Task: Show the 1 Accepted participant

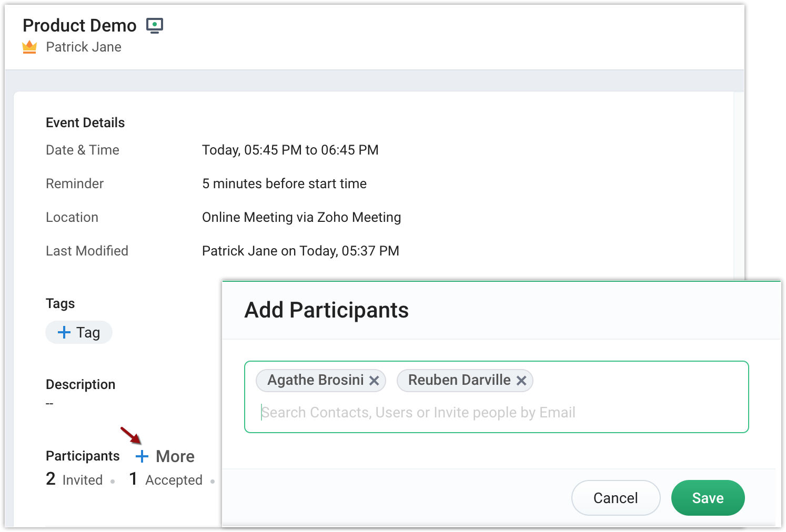Action: click(166, 479)
